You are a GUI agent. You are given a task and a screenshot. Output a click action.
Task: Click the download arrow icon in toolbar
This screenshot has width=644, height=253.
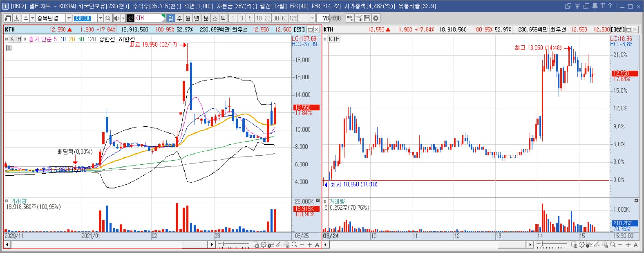point(17,18)
